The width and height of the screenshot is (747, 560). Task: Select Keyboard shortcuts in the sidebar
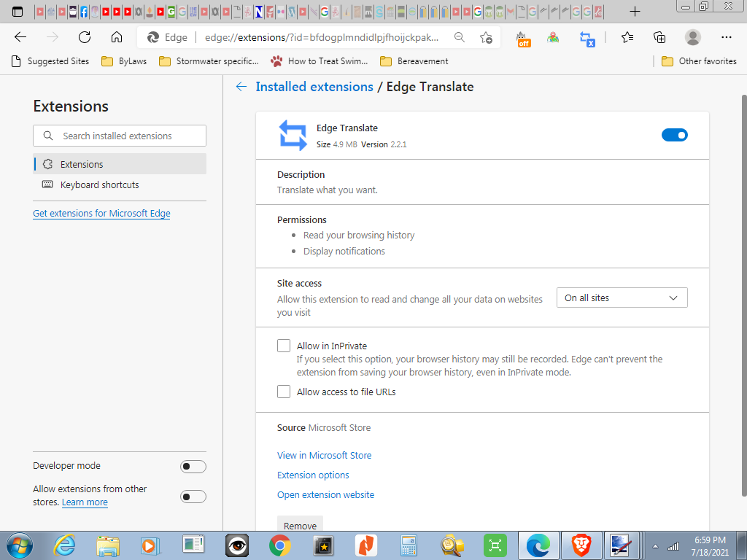pos(99,184)
